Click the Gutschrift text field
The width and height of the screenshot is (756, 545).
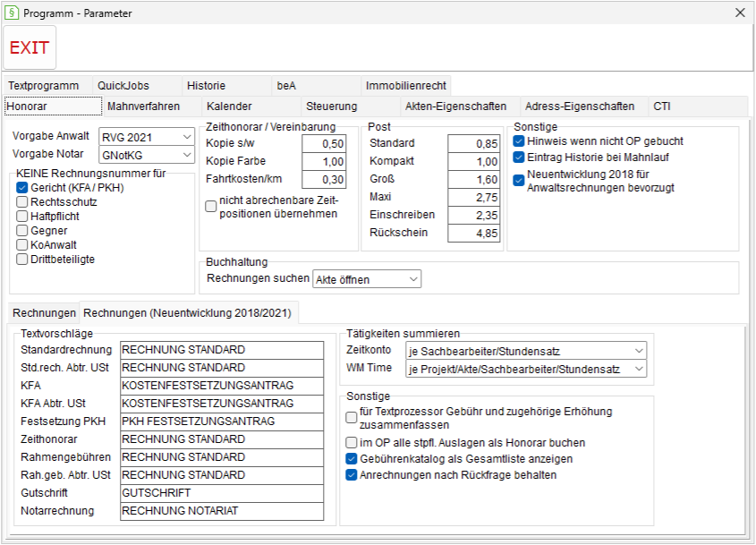pyautogui.click(x=222, y=493)
